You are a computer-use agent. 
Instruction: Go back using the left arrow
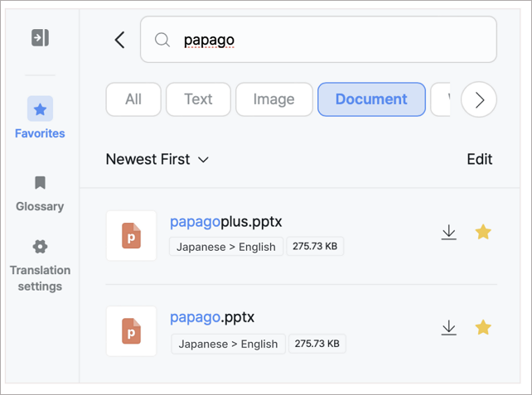119,40
